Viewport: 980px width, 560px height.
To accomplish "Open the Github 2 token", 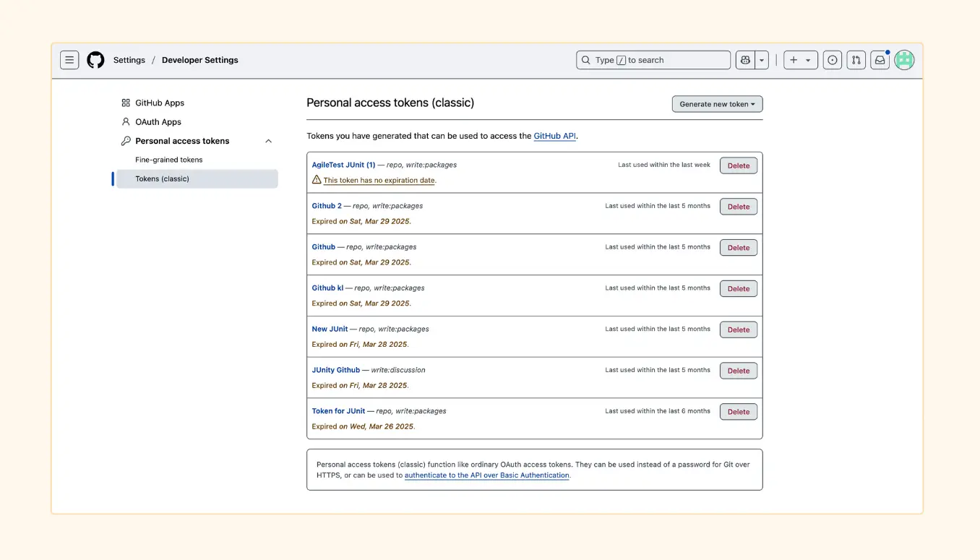I will pyautogui.click(x=327, y=206).
